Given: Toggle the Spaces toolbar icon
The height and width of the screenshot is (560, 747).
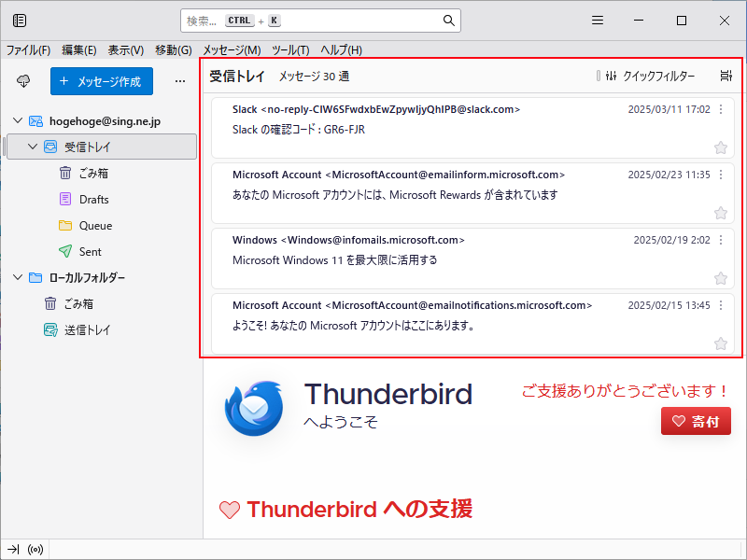Looking at the screenshot, I should pos(20,21).
